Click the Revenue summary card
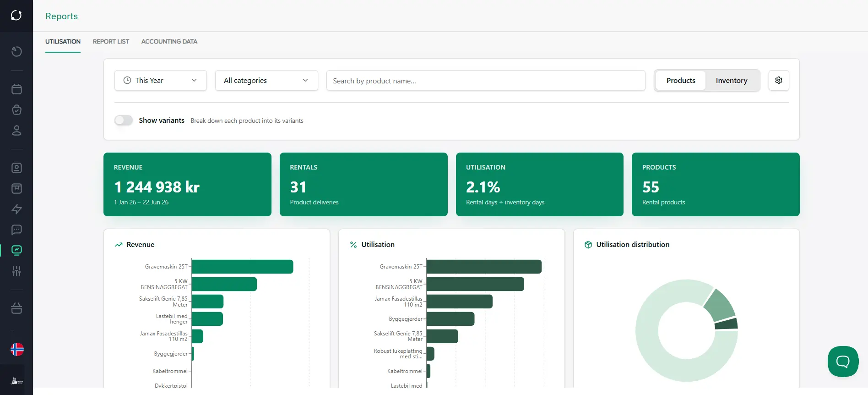 (x=187, y=184)
